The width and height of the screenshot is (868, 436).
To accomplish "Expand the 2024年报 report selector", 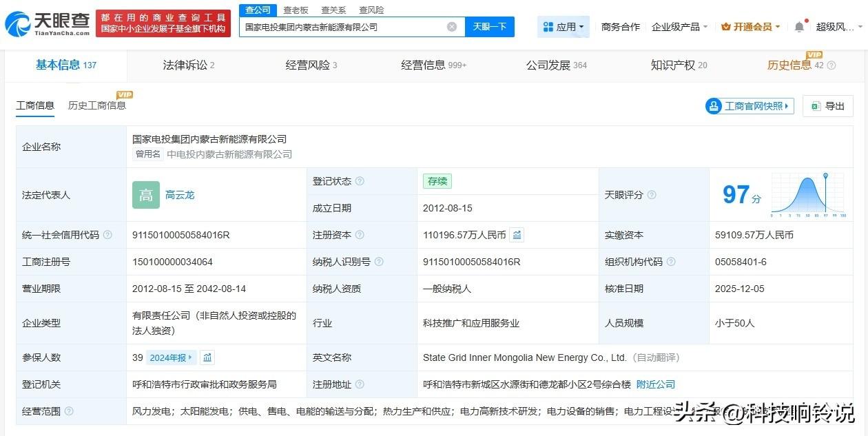I will point(172,357).
